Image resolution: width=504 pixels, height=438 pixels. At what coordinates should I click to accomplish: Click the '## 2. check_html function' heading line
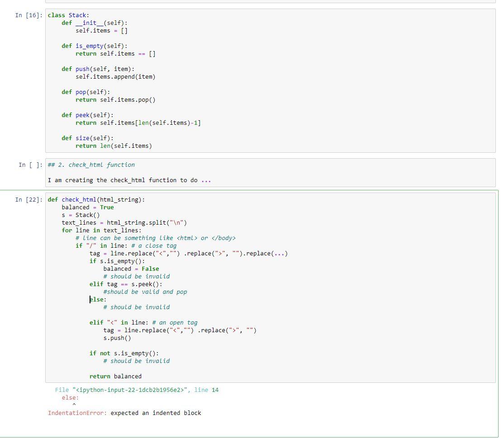coord(91,165)
